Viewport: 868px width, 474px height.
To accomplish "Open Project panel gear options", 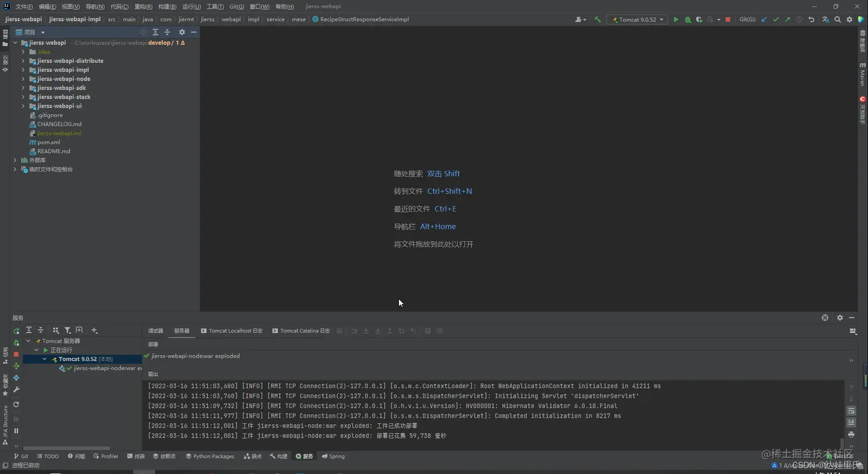I will pyautogui.click(x=182, y=32).
